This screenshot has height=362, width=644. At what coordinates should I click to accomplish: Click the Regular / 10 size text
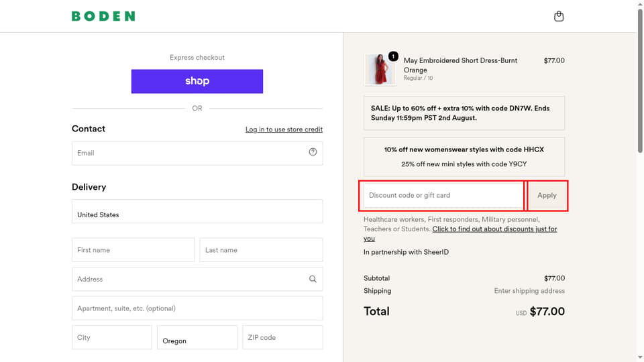(418, 78)
